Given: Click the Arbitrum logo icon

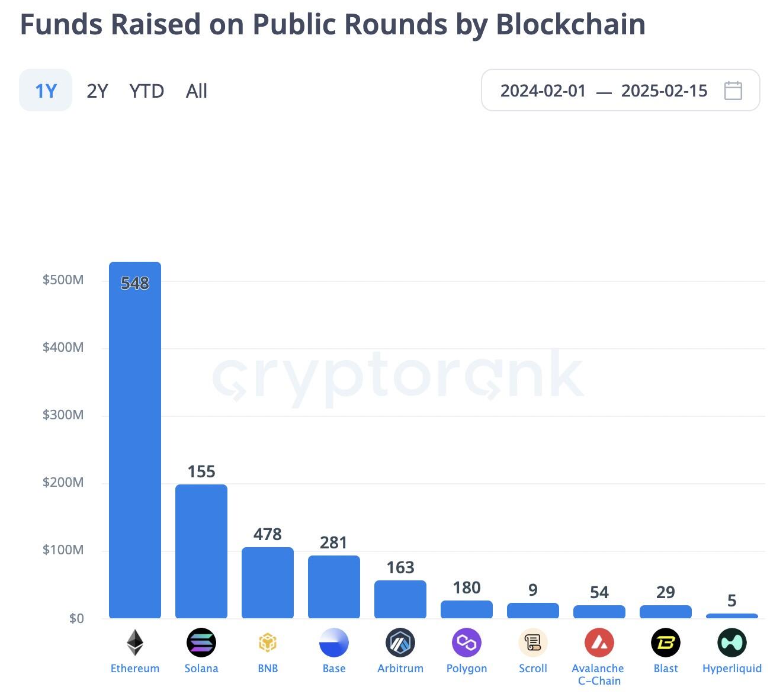Looking at the screenshot, I should click(x=400, y=643).
